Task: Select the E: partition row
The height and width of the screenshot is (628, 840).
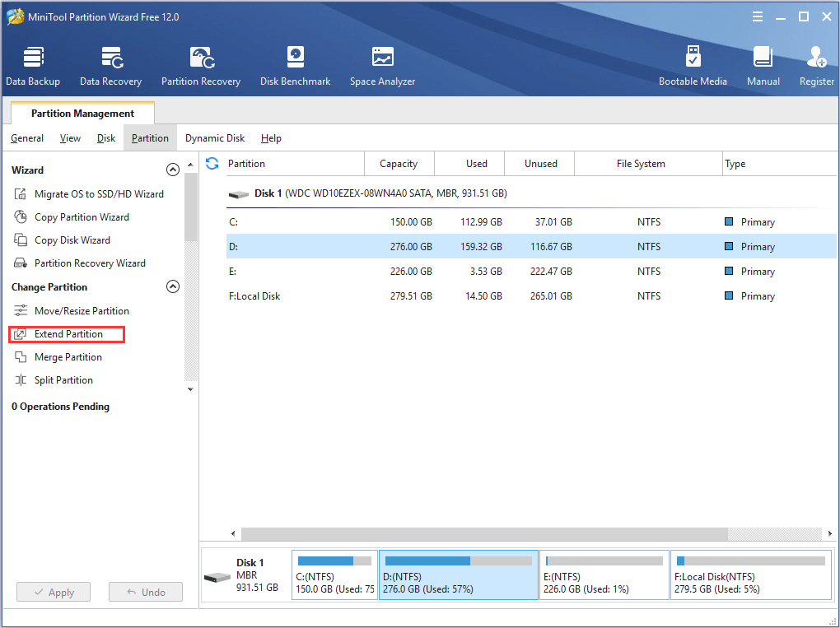Action: [531, 272]
